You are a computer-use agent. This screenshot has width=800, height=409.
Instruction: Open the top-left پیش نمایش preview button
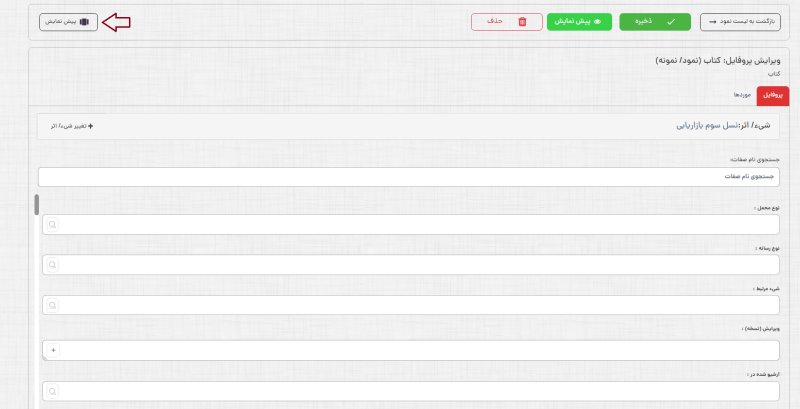click(x=68, y=21)
